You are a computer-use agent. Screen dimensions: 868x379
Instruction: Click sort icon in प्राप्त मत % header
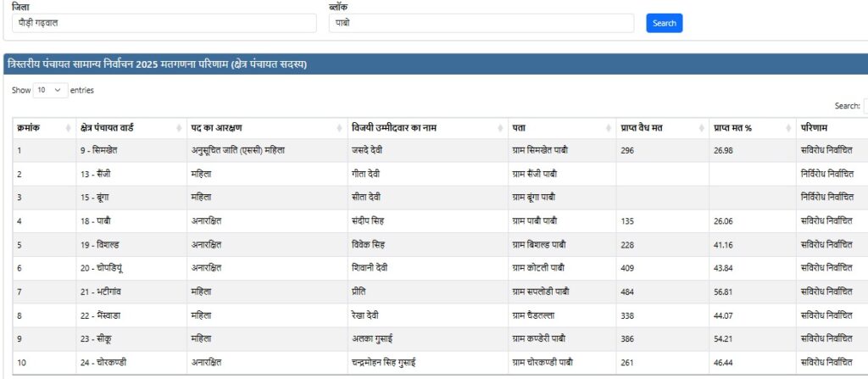tap(787, 128)
